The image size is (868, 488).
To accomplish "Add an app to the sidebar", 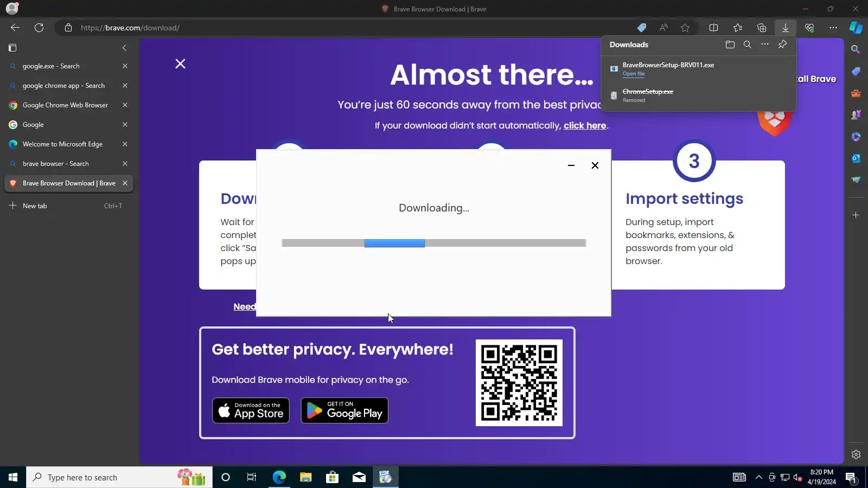I will coord(856,215).
